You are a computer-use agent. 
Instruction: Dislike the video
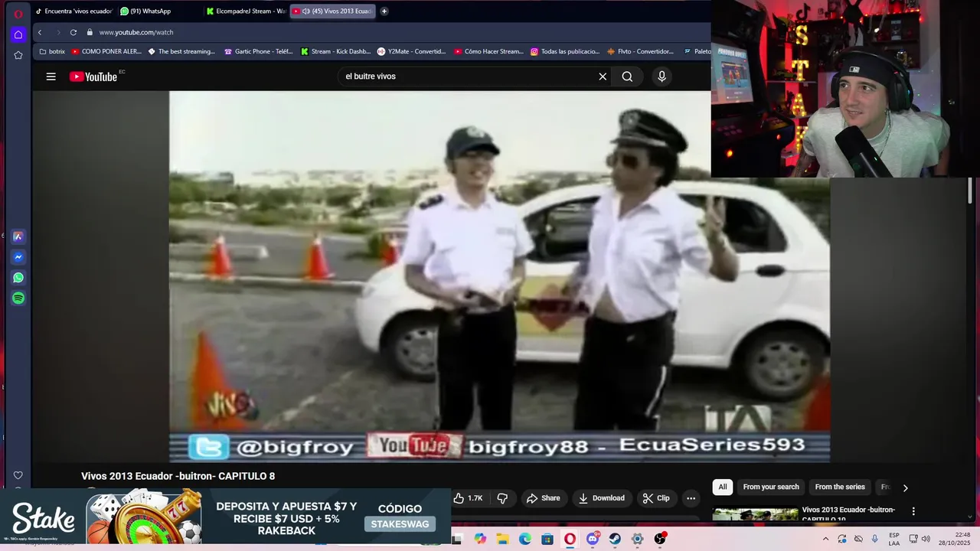tap(502, 498)
